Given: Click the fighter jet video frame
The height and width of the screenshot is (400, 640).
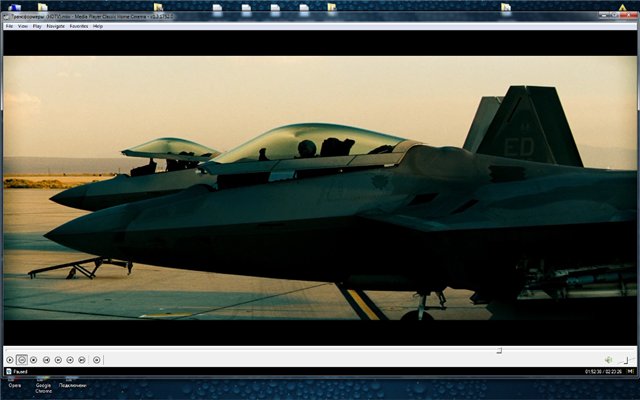Looking at the screenshot, I should pyautogui.click(x=320, y=188).
